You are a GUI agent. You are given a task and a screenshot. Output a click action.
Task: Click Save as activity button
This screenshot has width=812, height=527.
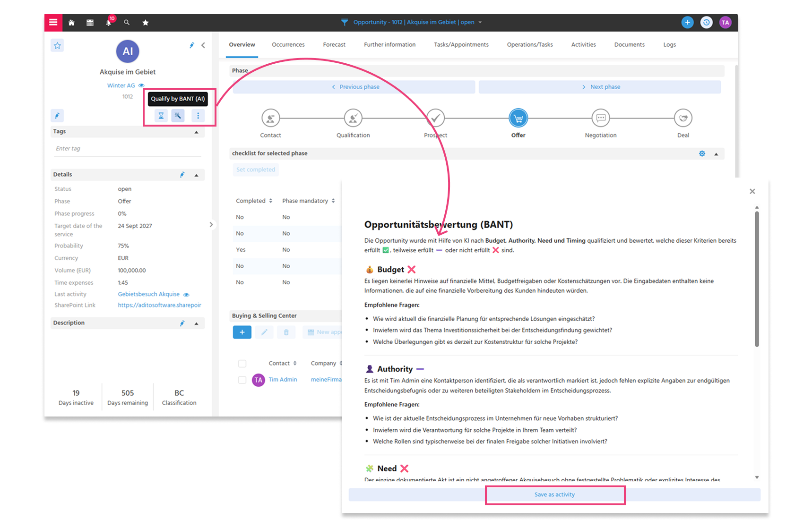pyautogui.click(x=554, y=494)
